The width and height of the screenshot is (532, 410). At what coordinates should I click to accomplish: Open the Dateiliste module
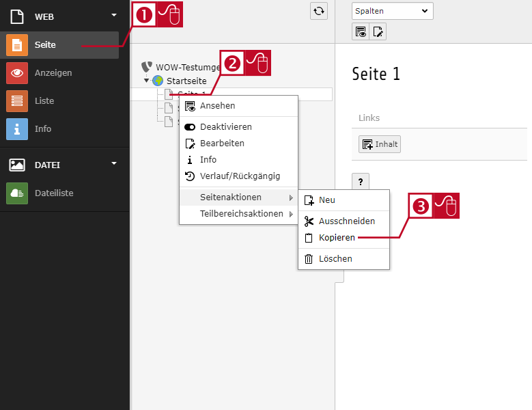[59, 193]
